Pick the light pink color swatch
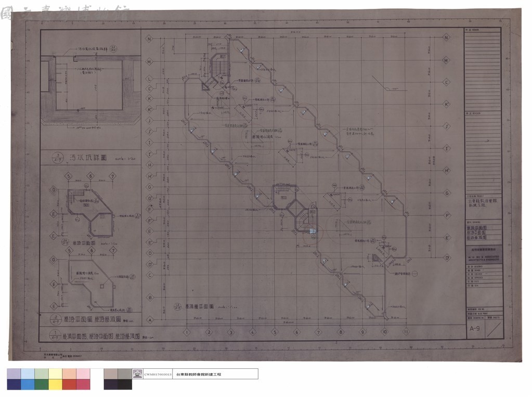This screenshot has width=532, height=397. [83, 374]
